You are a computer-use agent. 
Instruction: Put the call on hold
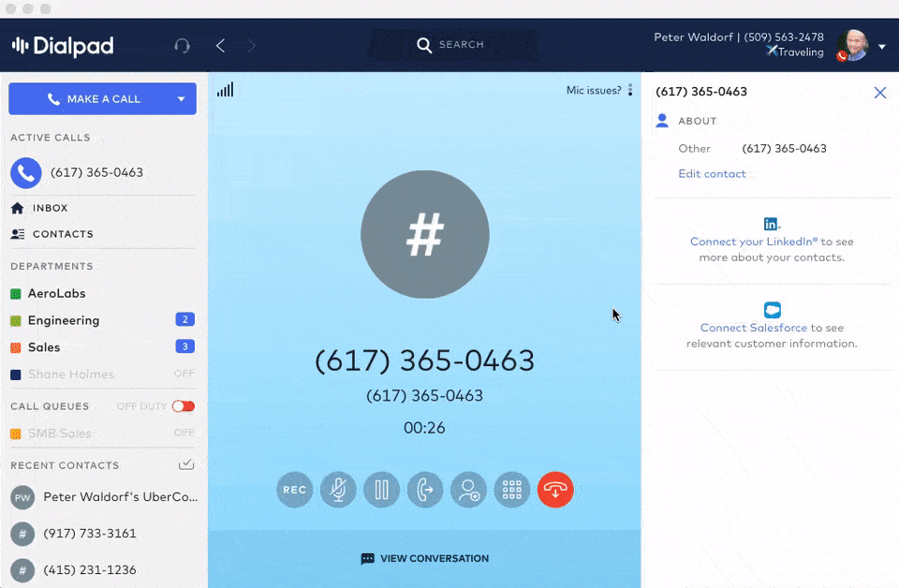[381, 490]
